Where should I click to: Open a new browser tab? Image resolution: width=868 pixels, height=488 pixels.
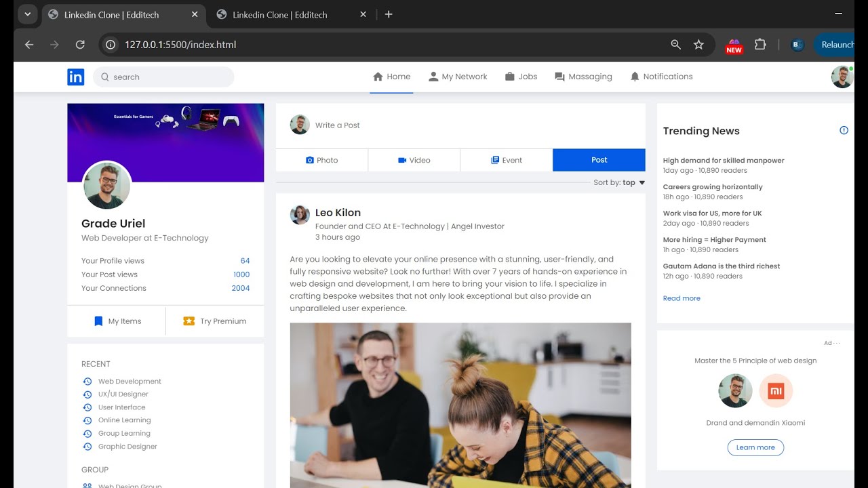389,14
